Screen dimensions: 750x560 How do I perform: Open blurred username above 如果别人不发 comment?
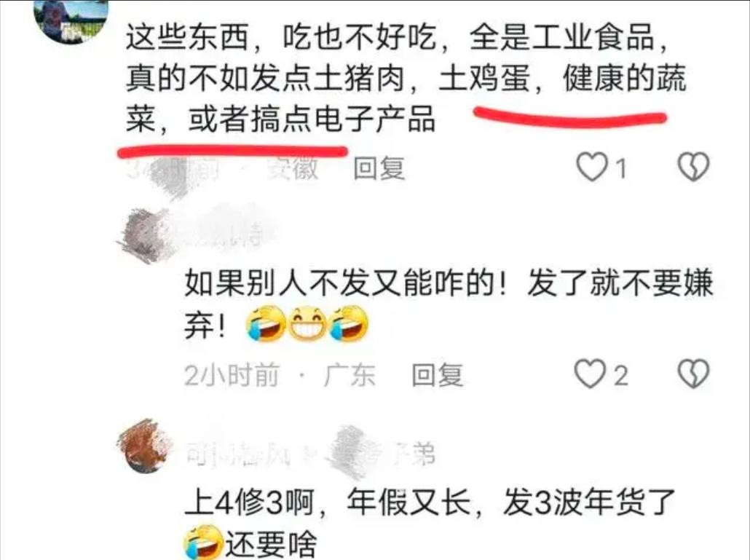coord(225,229)
